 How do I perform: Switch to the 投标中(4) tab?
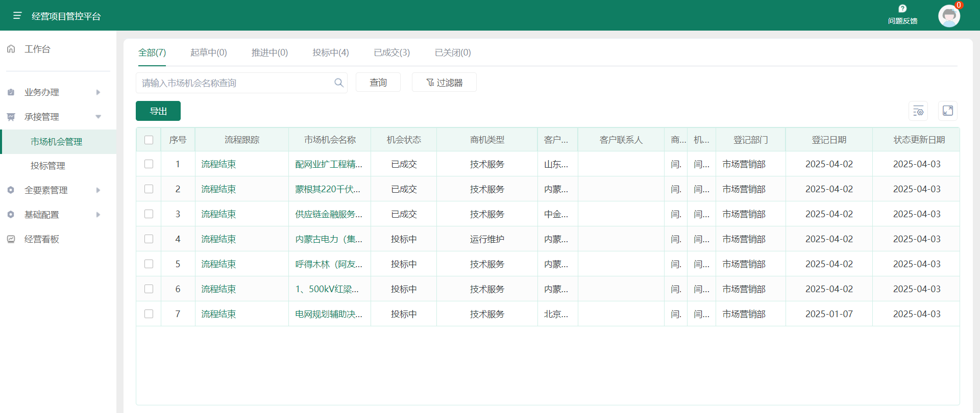(331, 53)
